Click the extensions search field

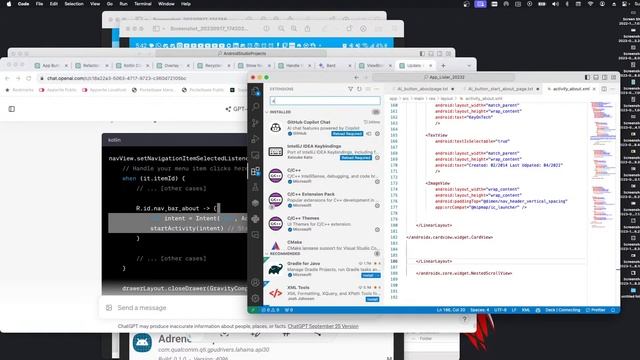pyautogui.click(x=325, y=100)
